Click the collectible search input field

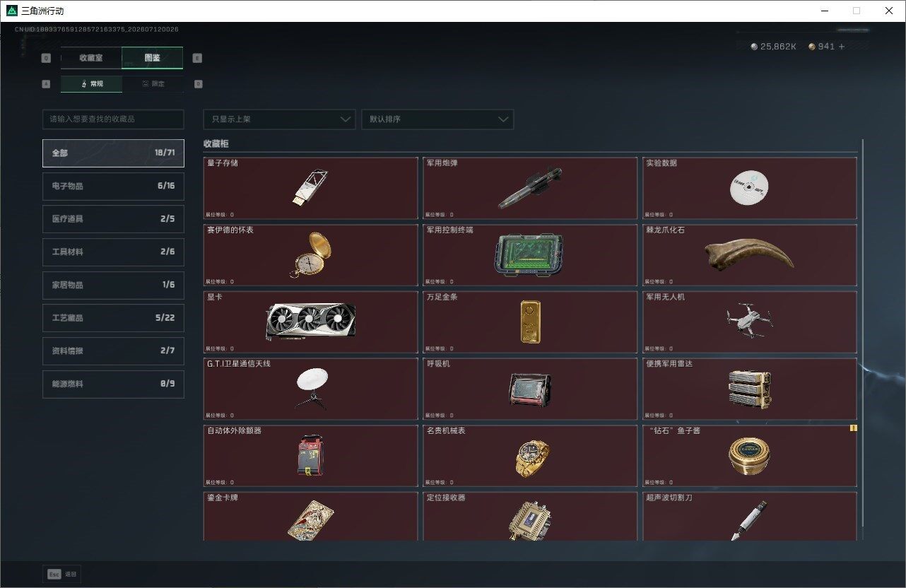click(113, 119)
